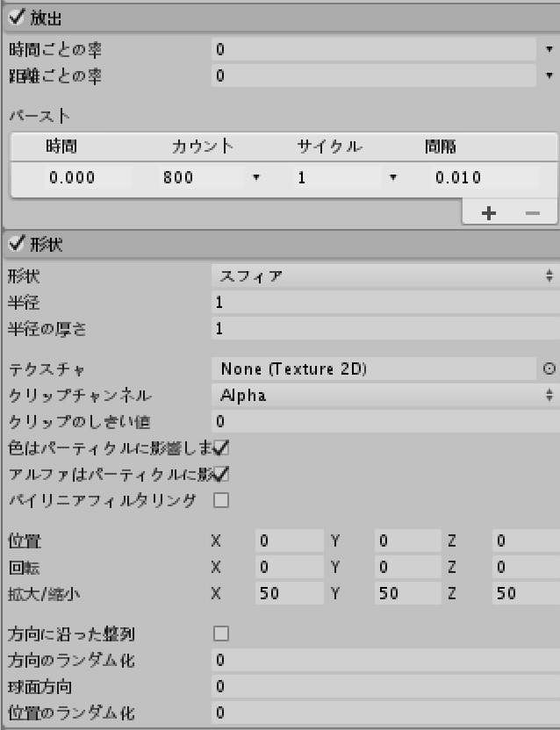The width and height of the screenshot is (560, 730).
Task: Open burst サイクル mode dropdown arrow
Action: 392,178
